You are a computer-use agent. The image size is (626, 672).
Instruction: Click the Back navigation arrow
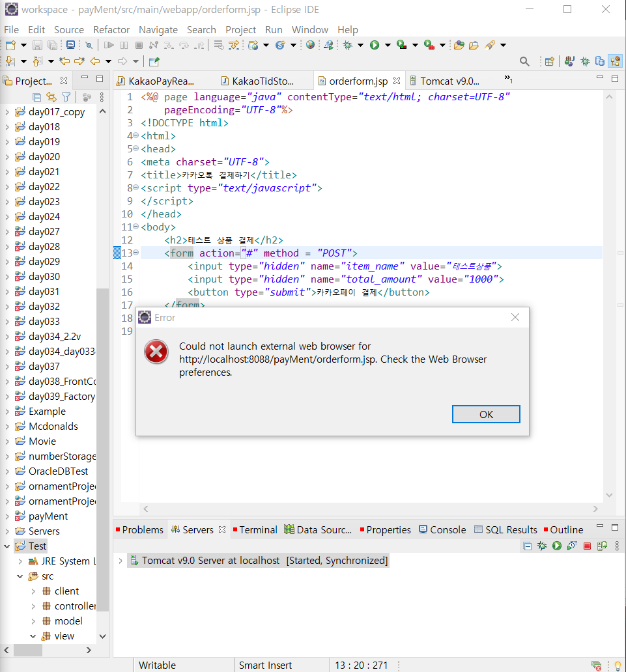pos(94,61)
